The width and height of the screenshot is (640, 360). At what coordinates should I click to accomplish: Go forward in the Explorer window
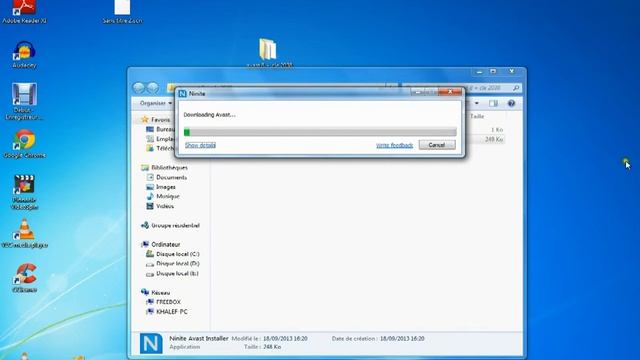(x=153, y=87)
